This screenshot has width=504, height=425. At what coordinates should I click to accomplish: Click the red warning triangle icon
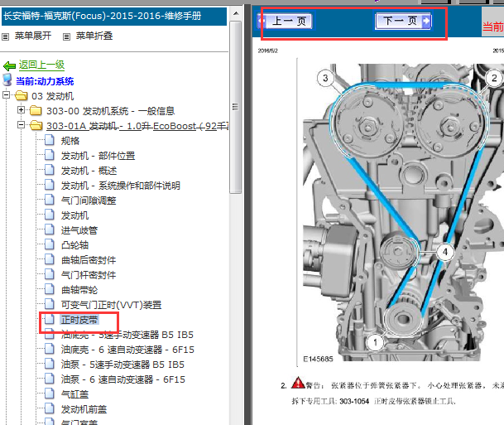point(298,383)
